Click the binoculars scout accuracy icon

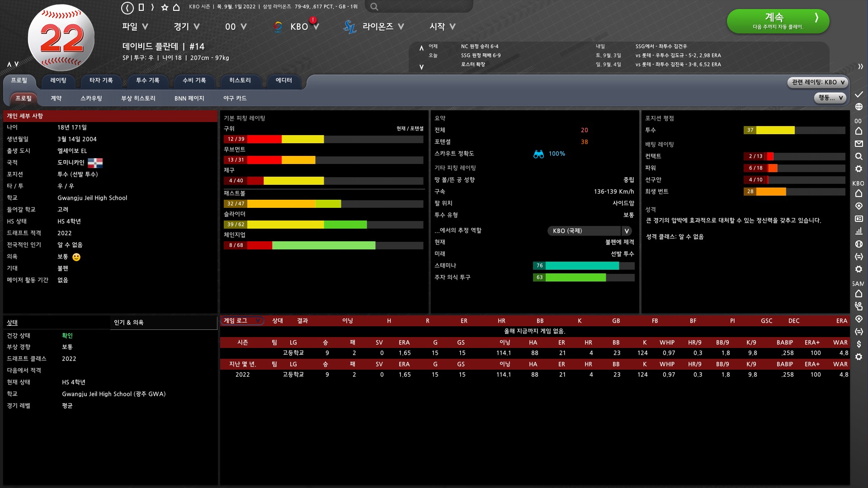click(x=538, y=154)
